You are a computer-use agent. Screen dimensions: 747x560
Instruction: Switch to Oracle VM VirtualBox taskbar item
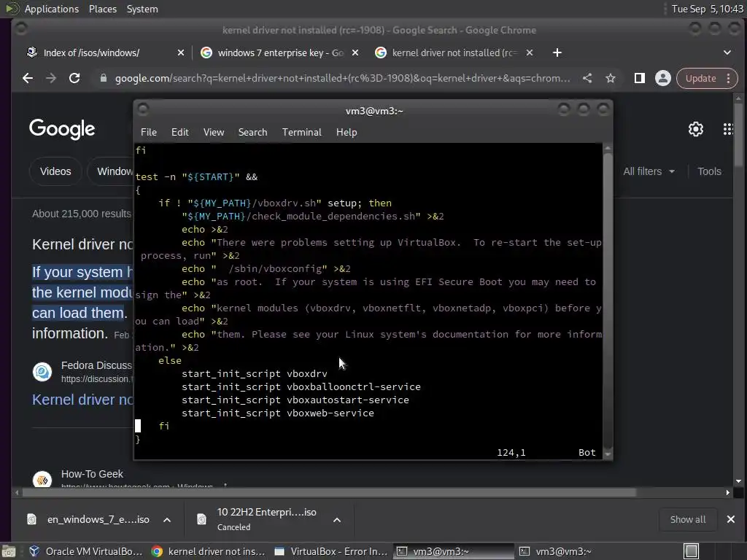pos(87,551)
